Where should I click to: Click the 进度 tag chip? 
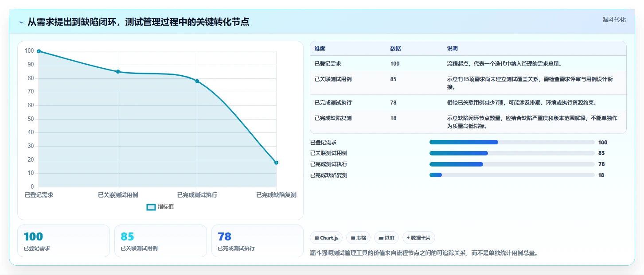coord(386,238)
